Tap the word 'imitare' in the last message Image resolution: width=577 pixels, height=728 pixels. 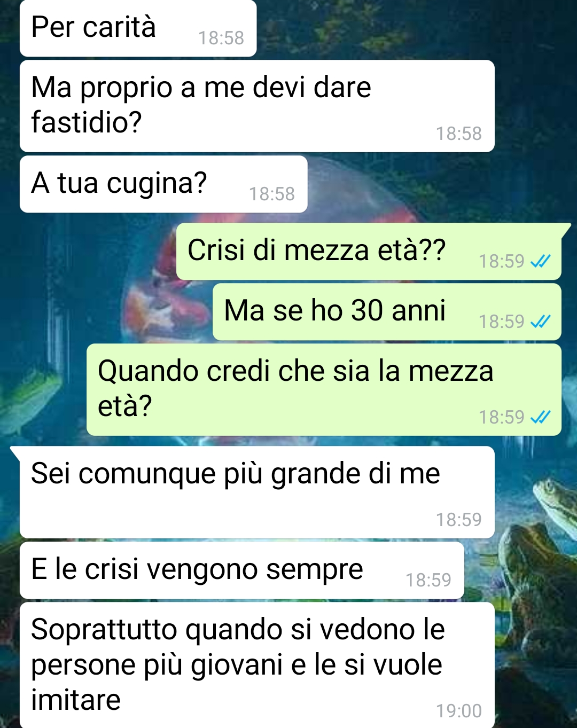(76, 700)
